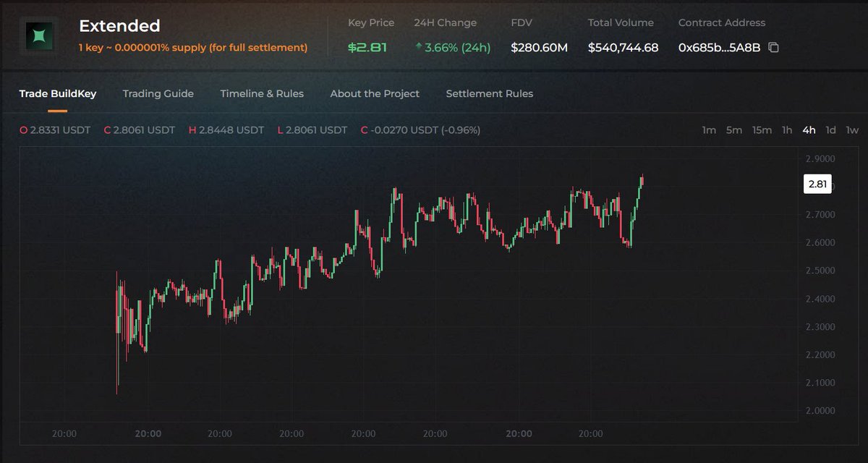
Task: Click the $540,744.68 total volume value
Action: (624, 48)
